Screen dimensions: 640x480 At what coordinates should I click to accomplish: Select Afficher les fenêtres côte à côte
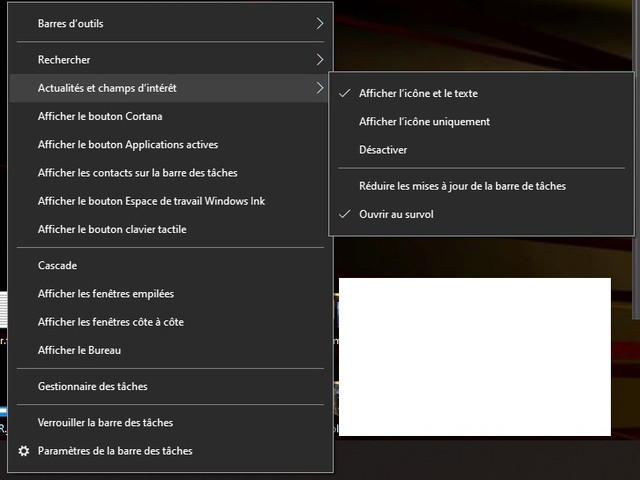click(x=171, y=322)
